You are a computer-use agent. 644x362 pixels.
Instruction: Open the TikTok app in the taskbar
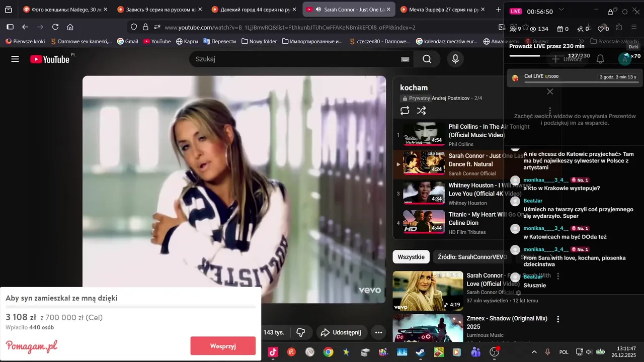pyautogui.click(x=273, y=352)
